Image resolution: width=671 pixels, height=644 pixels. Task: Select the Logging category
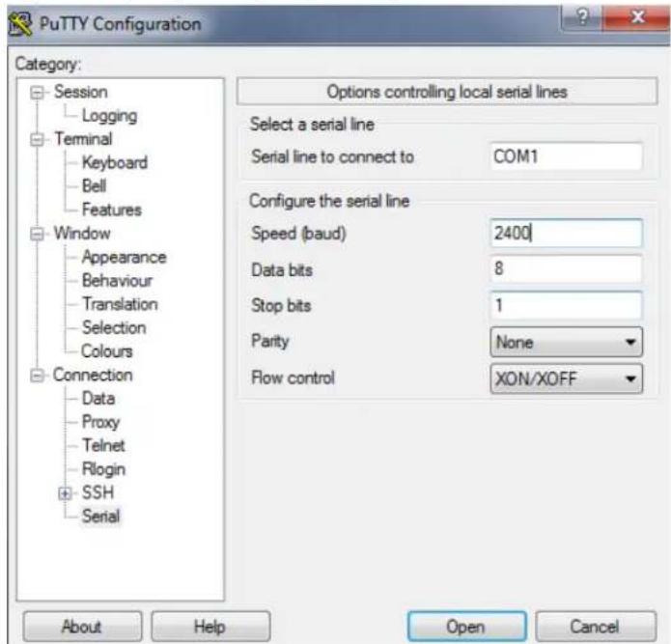pos(109,116)
